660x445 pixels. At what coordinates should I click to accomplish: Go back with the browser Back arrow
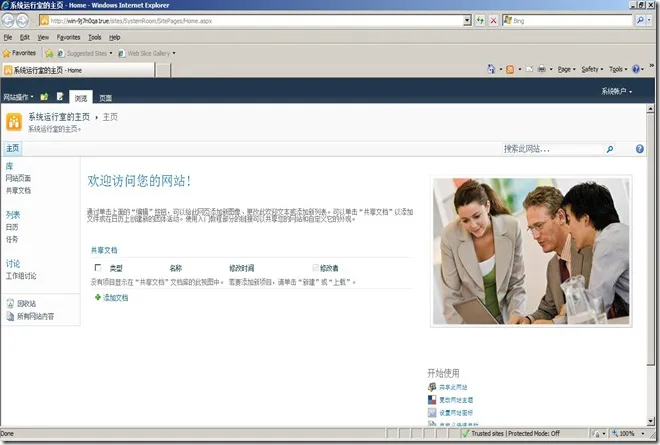(x=8, y=20)
